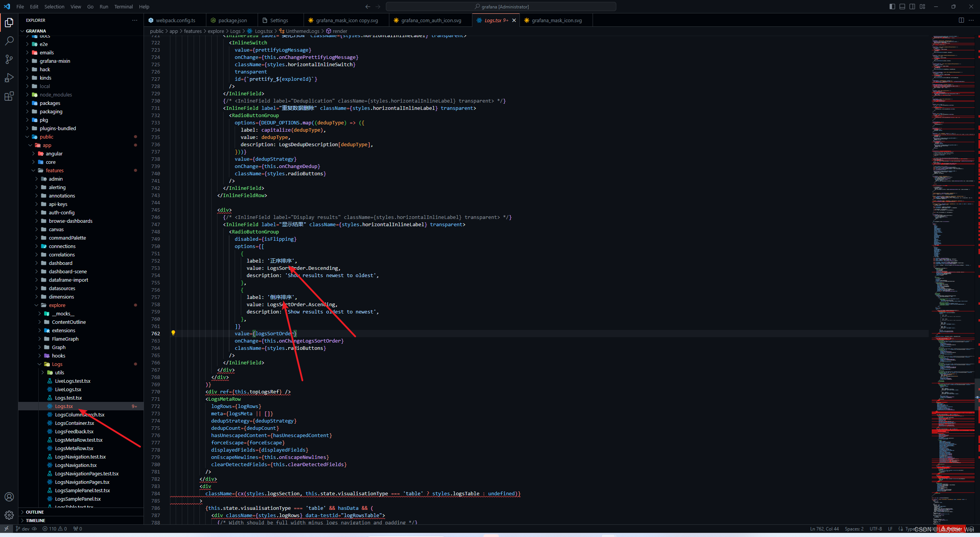Expand the OUTLINE section
980x537 pixels.
point(35,512)
